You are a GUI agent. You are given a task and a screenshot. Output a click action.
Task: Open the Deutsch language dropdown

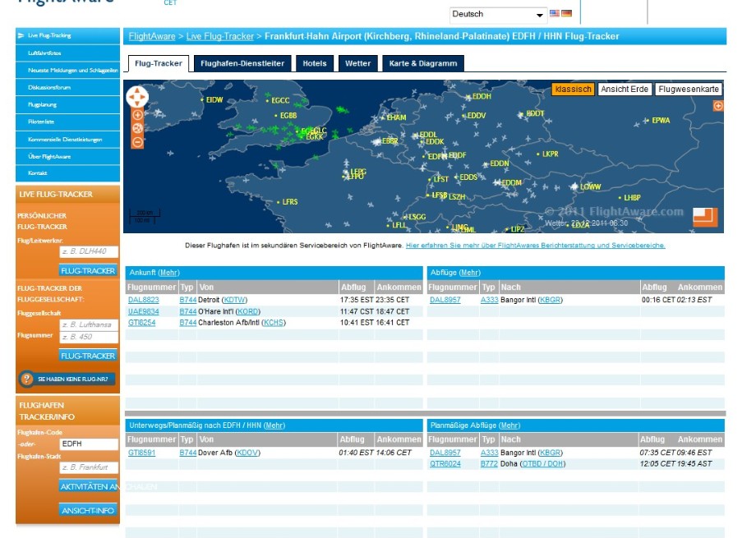click(x=498, y=15)
